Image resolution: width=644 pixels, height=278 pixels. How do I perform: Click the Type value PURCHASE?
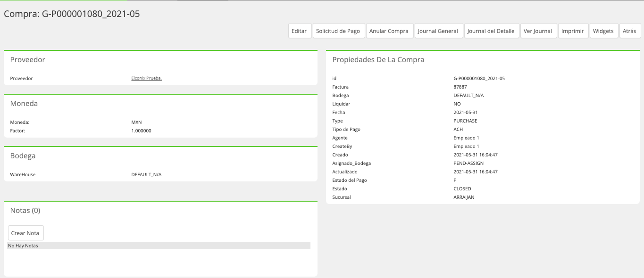tap(465, 121)
